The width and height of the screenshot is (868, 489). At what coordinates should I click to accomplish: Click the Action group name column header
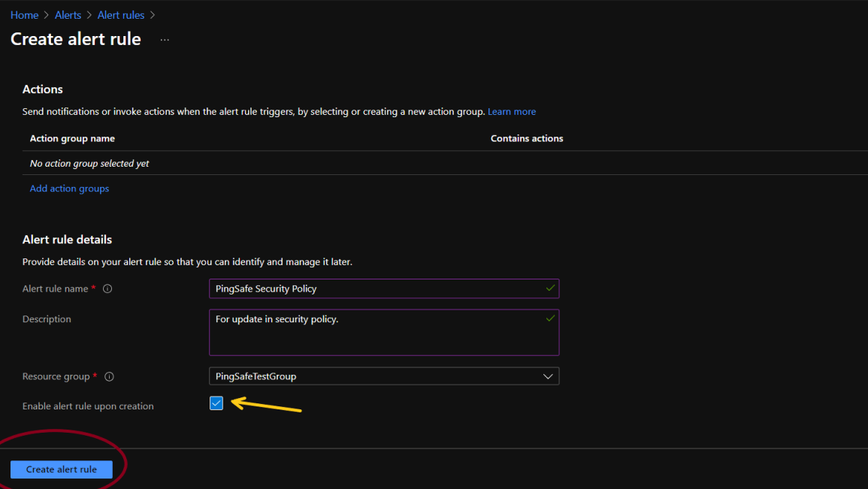tap(72, 138)
